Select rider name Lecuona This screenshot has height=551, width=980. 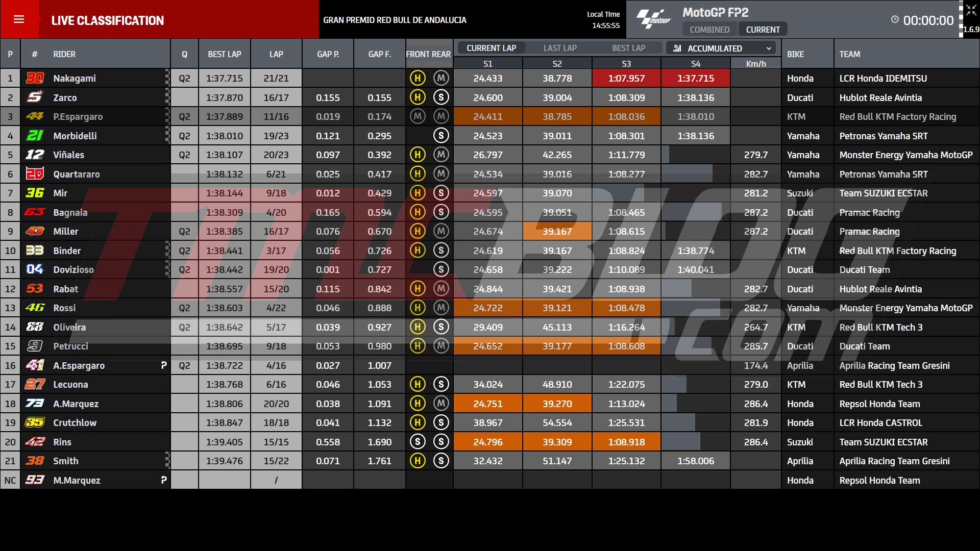click(70, 384)
